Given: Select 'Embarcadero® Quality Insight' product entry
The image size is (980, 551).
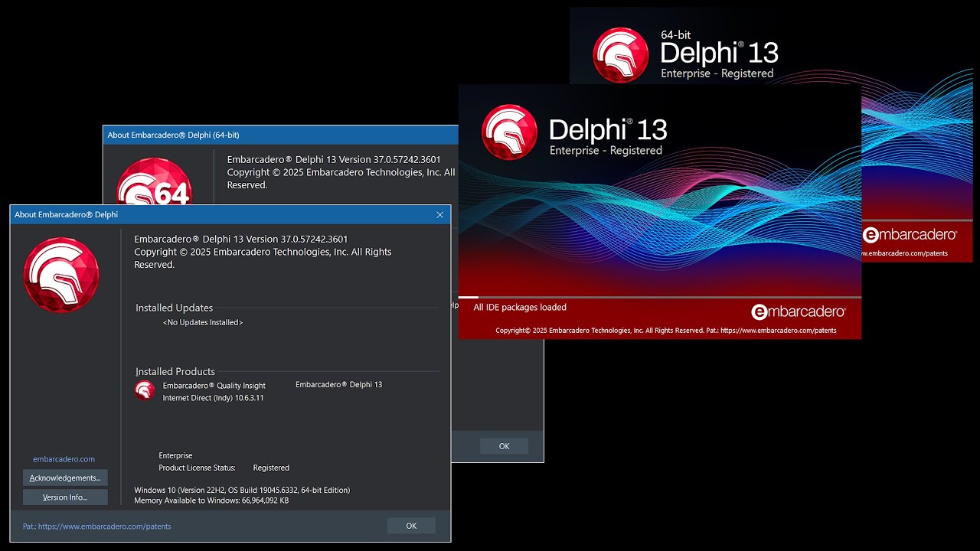Looking at the screenshot, I should pyautogui.click(x=214, y=386).
